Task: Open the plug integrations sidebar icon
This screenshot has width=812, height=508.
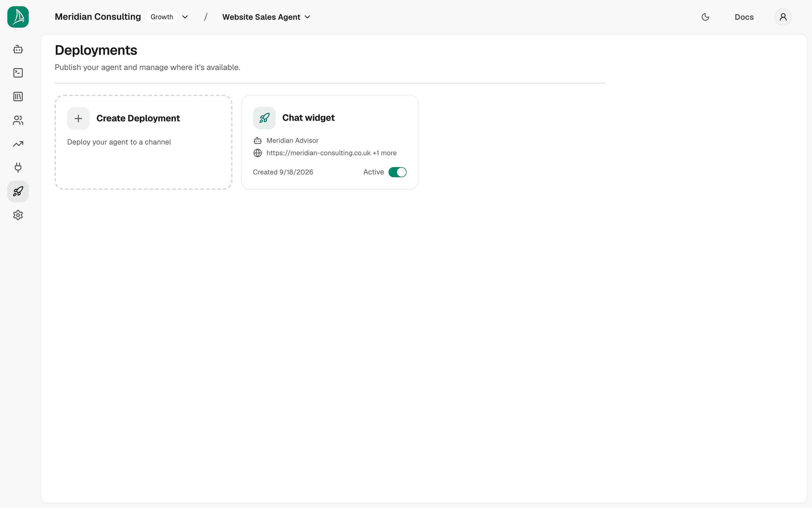Action: click(18, 168)
